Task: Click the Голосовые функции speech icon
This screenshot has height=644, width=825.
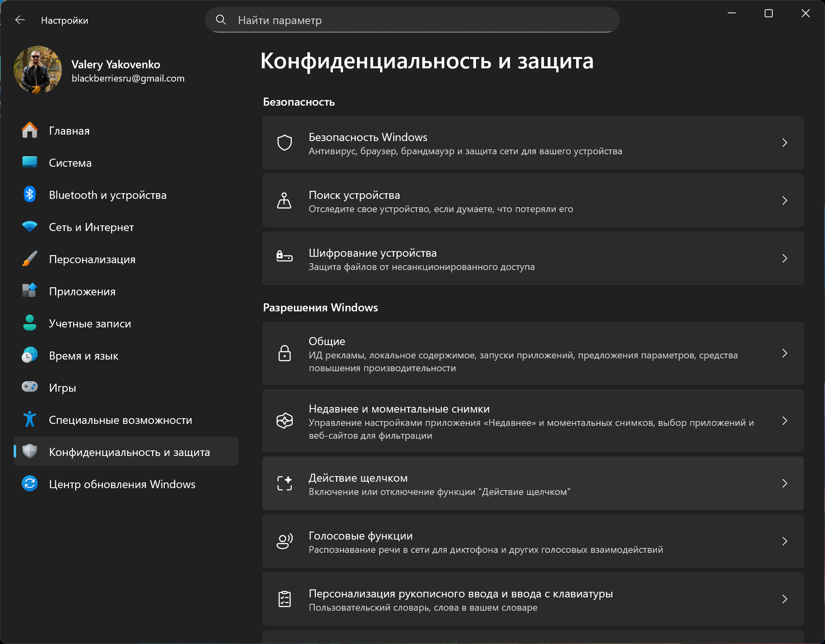Action: (285, 541)
